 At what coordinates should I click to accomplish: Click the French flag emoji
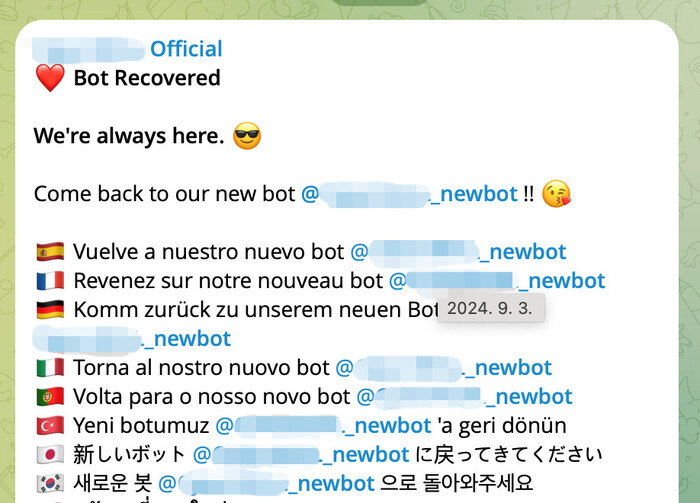[x=50, y=281]
